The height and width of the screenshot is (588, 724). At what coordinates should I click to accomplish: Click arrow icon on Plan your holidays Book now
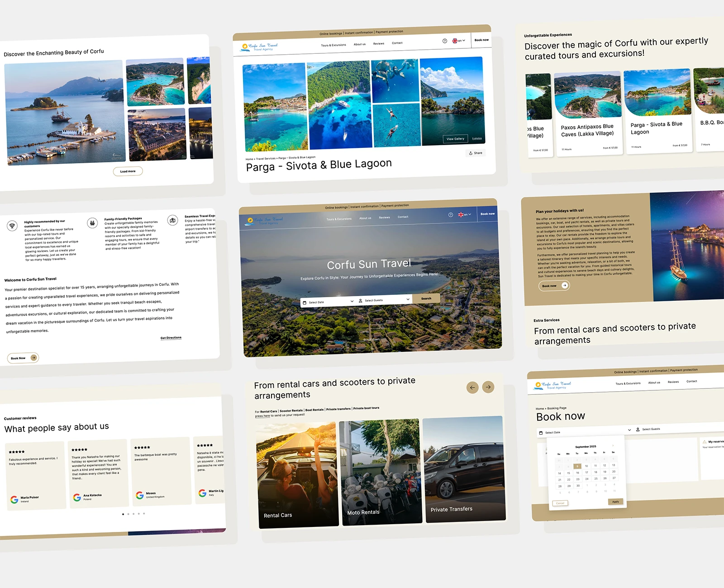[x=564, y=285]
